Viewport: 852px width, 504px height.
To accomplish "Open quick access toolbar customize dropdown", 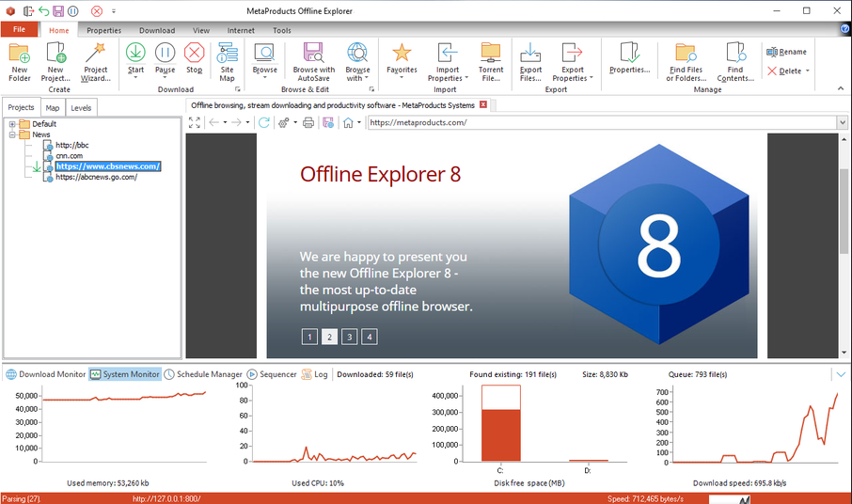I will pos(114,11).
